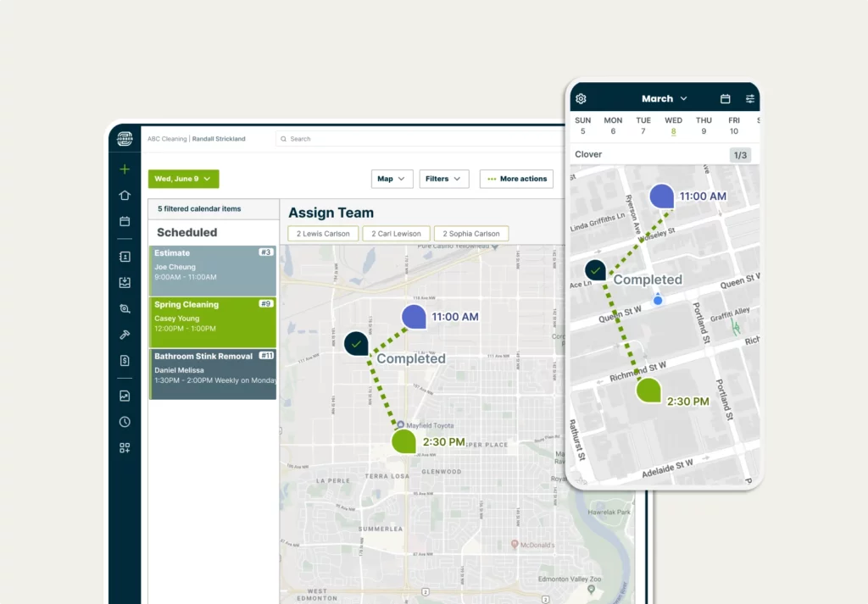Click the #9 badge on Spring Cleaning card
Screen dimensions: 868x604
265,303
